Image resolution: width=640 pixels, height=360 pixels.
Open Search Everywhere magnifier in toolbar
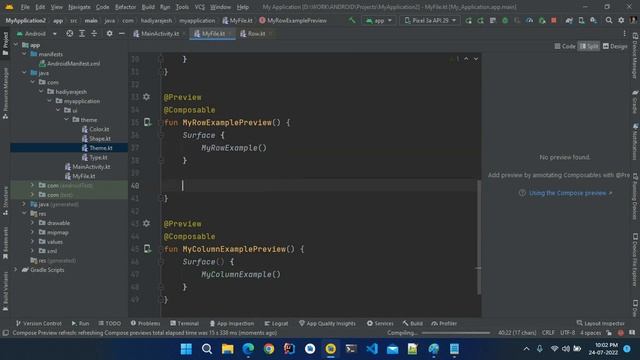pos(609,20)
